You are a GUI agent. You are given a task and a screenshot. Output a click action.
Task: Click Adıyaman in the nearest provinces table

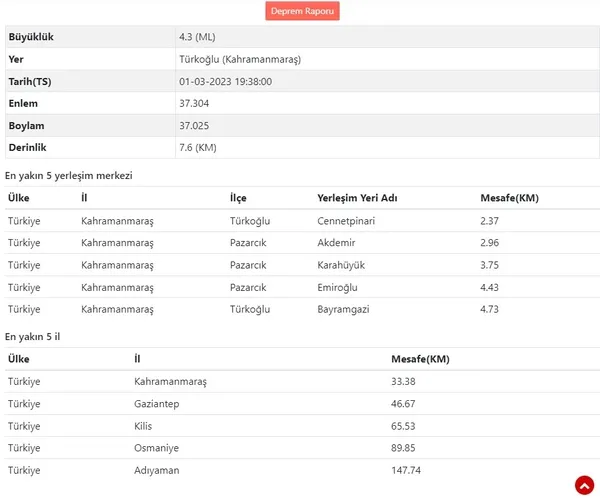156,469
